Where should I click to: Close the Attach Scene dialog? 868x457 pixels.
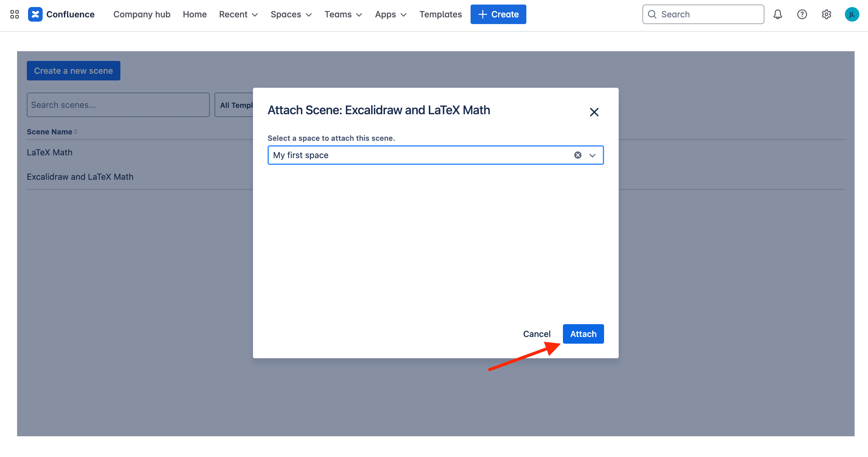coord(594,112)
